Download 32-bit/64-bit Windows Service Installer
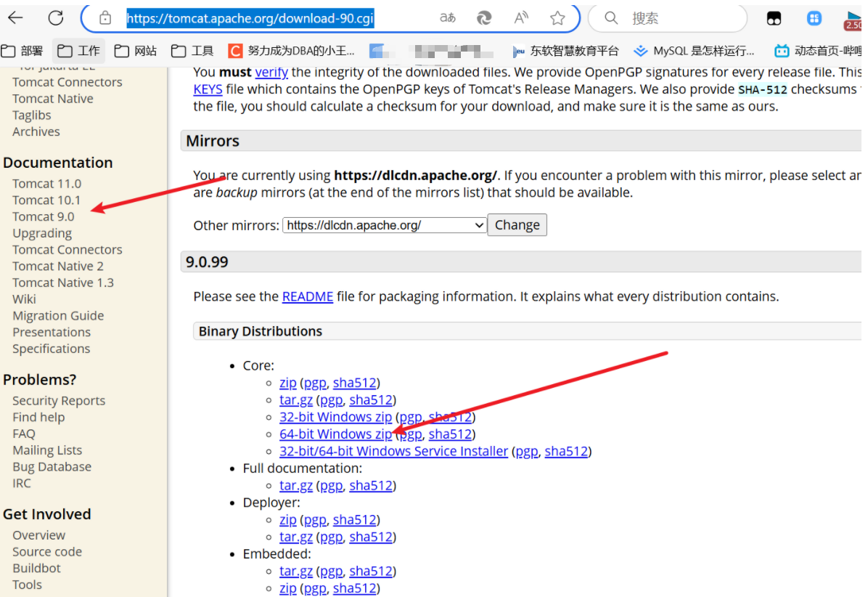 [x=393, y=451]
